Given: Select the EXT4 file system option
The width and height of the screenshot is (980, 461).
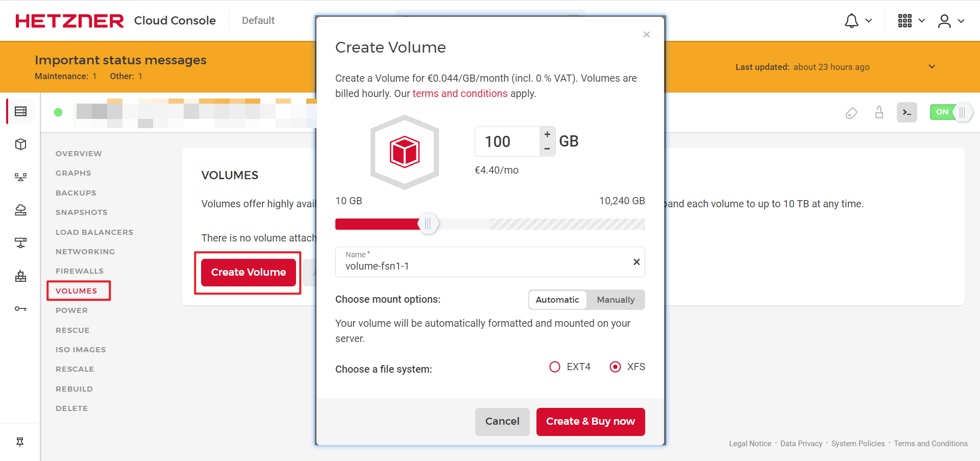Looking at the screenshot, I should [555, 367].
